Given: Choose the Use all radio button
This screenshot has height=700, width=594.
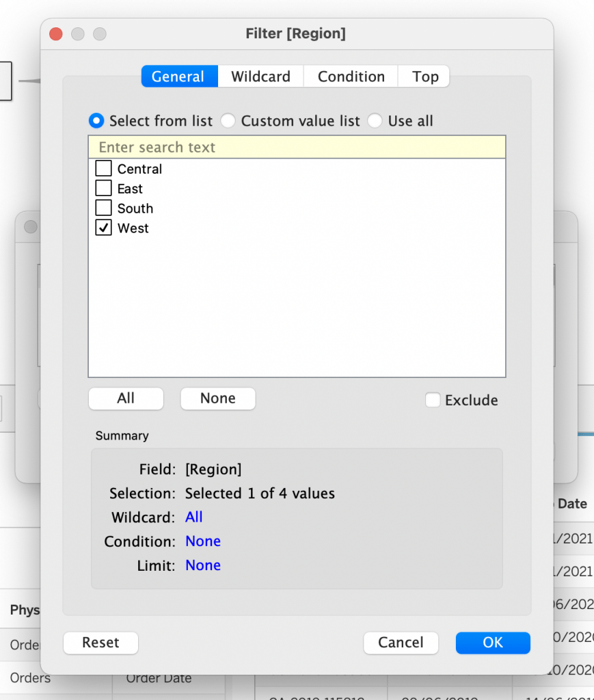Looking at the screenshot, I should click(375, 121).
